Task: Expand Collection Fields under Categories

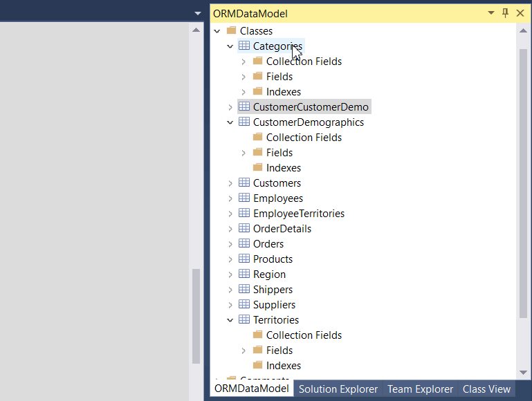Action: tap(244, 62)
